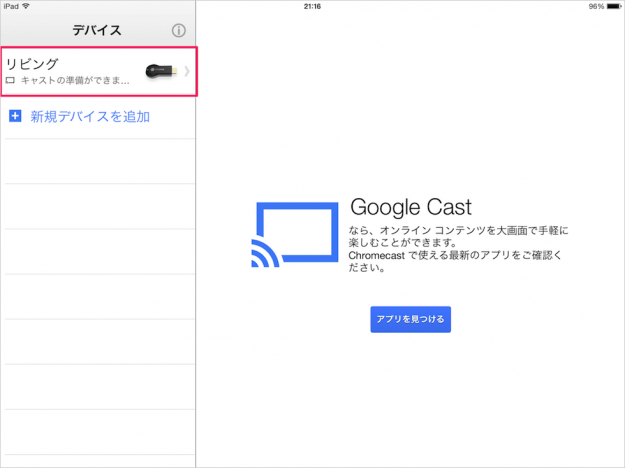Tap the blue plus icon for new device
Viewport: 625px width, 468px height.
(x=15, y=116)
